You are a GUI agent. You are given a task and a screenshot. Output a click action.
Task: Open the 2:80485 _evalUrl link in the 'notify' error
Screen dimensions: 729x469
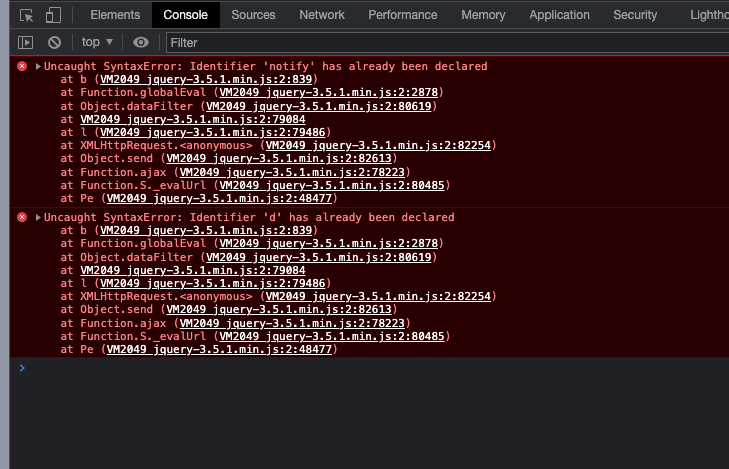point(332,185)
